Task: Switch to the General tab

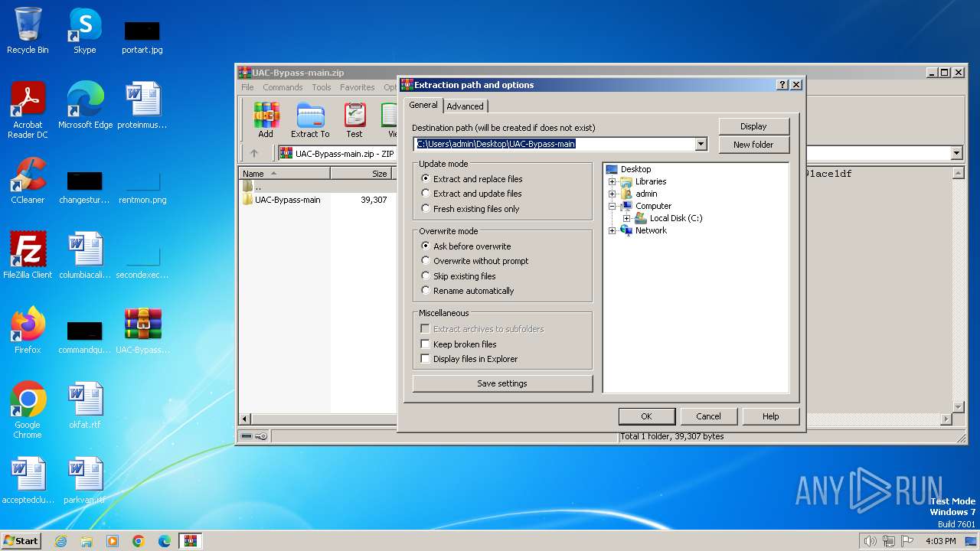Action: coord(423,105)
